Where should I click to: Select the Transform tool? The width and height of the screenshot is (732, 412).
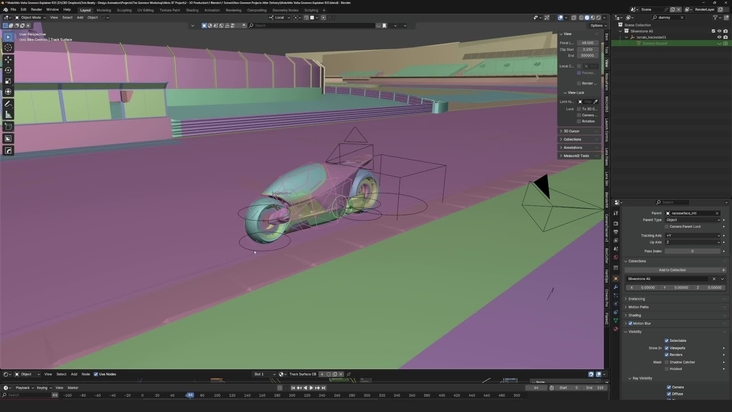pos(8,92)
